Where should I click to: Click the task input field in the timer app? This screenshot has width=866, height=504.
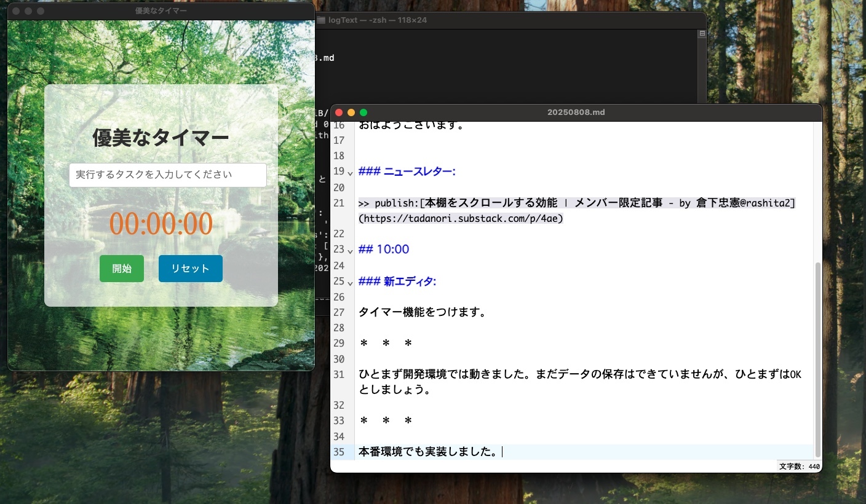pos(167,175)
